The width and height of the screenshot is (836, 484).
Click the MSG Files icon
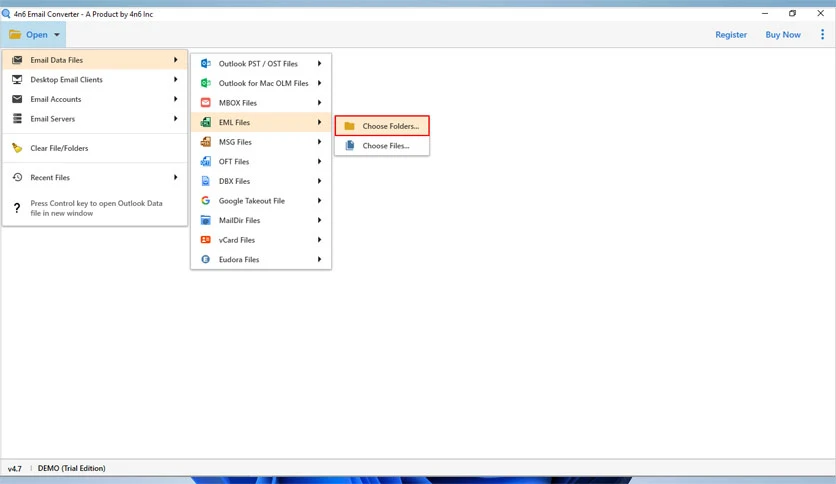click(x=205, y=142)
